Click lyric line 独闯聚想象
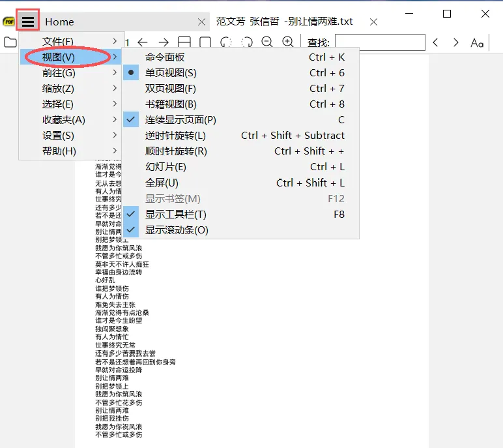This screenshot has height=448, width=503. click(112, 329)
